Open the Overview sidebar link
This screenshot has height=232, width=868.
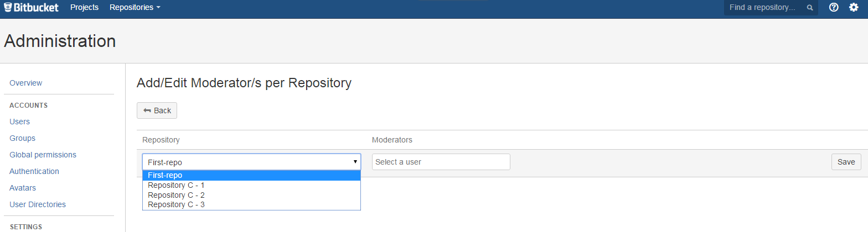[26, 83]
